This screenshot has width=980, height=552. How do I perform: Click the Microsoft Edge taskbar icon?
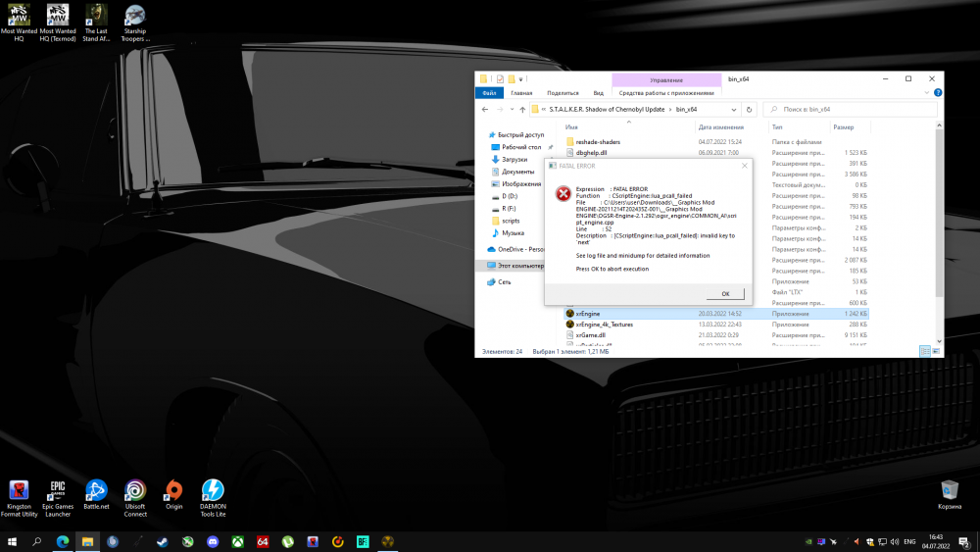point(63,541)
